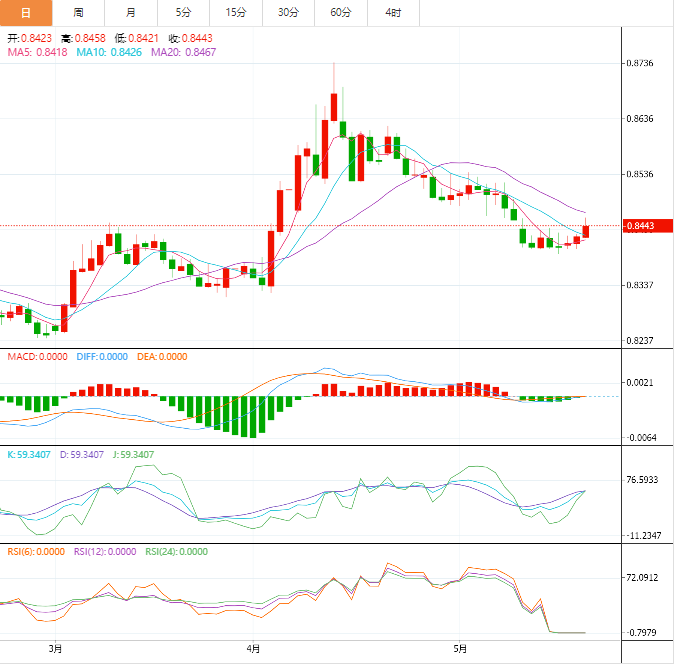Click the 72.0912 RSI axis label
The width and height of the screenshot is (676, 667).
pyautogui.click(x=642, y=578)
